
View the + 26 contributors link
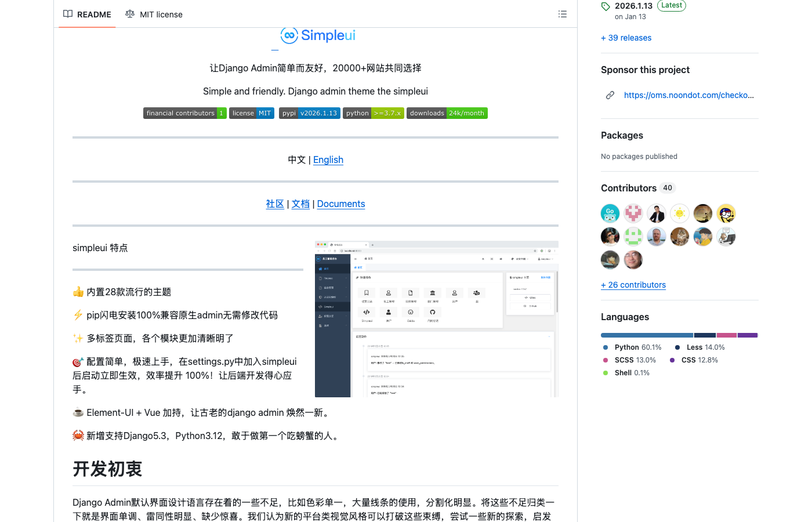[633, 285]
